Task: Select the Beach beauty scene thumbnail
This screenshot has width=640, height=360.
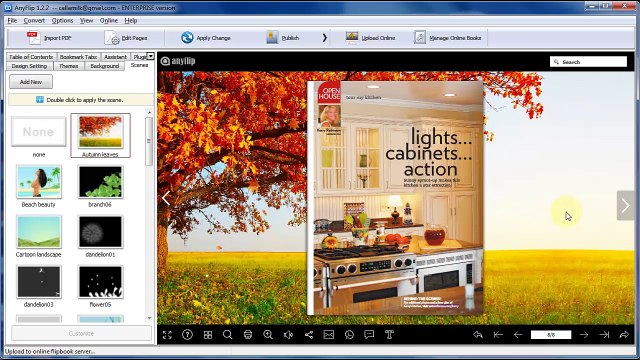Action: (x=38, y=182)
